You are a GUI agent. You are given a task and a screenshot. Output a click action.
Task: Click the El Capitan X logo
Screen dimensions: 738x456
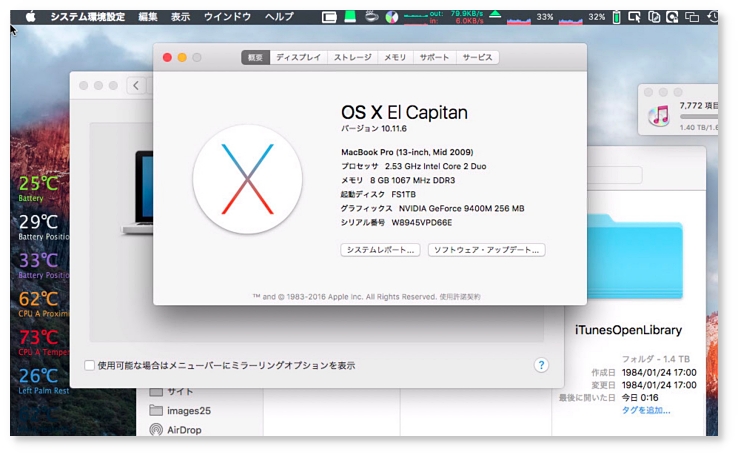pos(248,180)
